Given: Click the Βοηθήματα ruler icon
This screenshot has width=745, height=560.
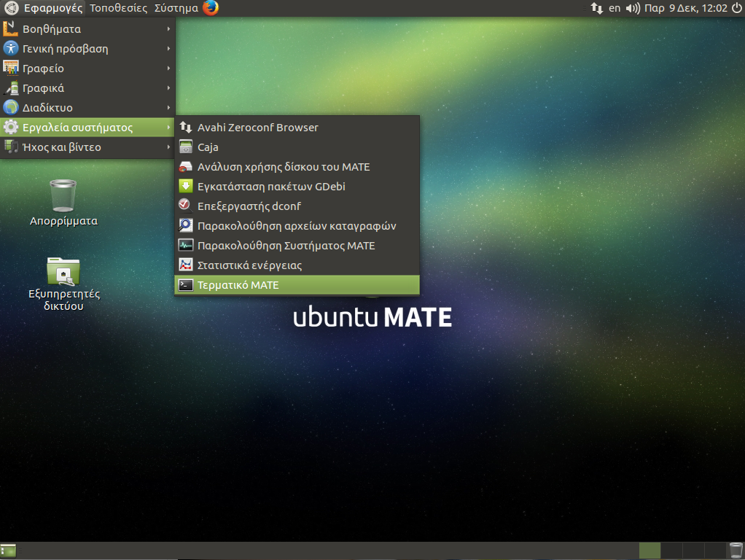Looking at the screenshot, I should (x=10, y=28).
